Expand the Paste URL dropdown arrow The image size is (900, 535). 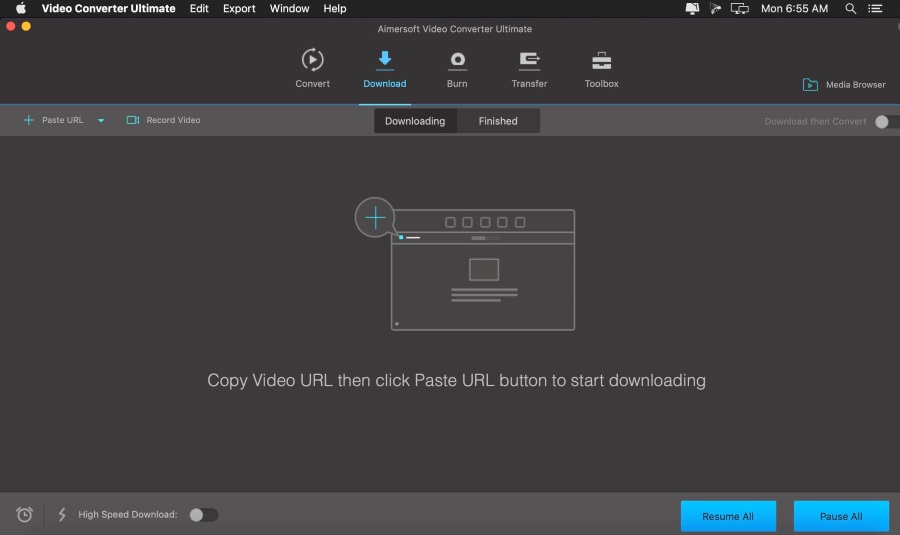pos(101,121)
